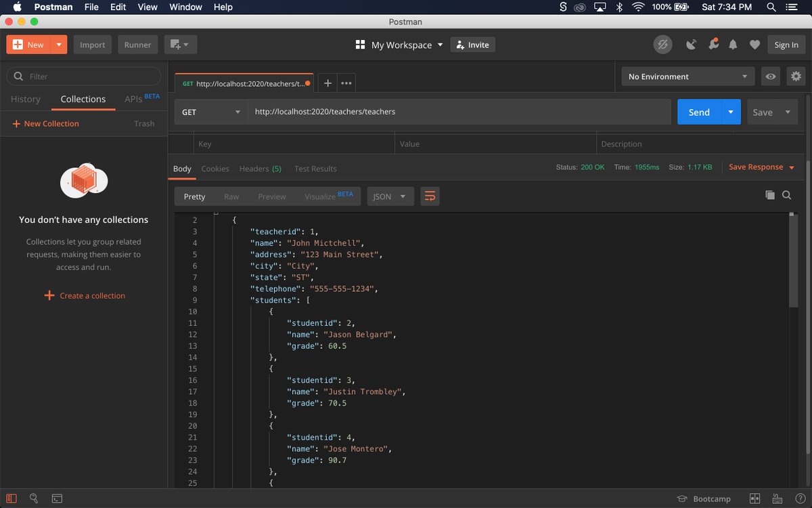Image resolution: width=812 pixels, height=508 pixels.
Task: Click the heart icon in header
Action: (754, 45)
